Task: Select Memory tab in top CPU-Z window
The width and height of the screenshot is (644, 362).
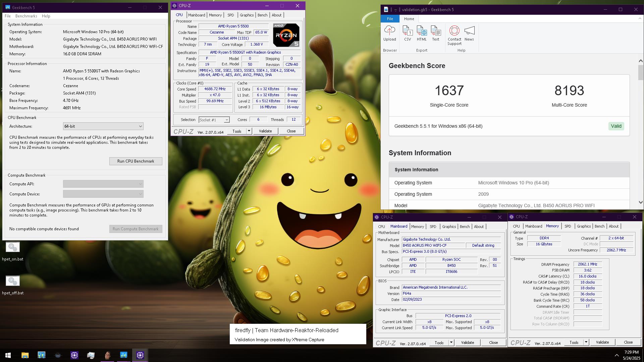Action: [x=215, y=15]
